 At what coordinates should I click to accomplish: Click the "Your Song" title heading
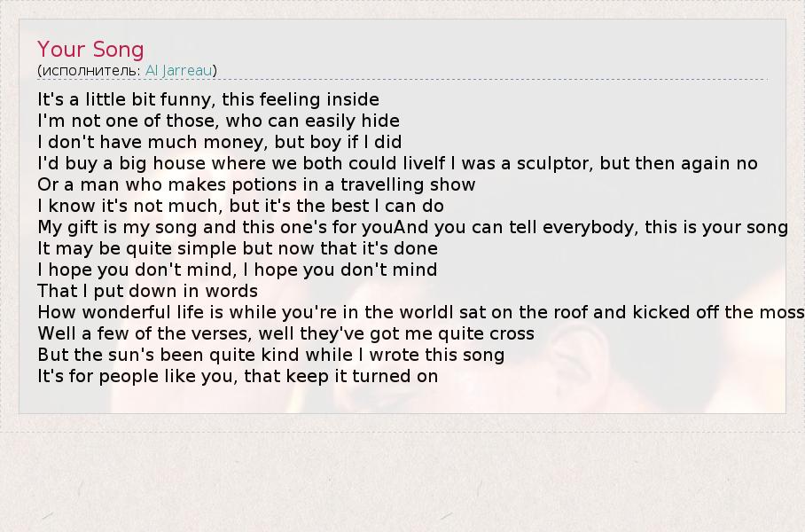pyautogui.click(x=90, y=49)
